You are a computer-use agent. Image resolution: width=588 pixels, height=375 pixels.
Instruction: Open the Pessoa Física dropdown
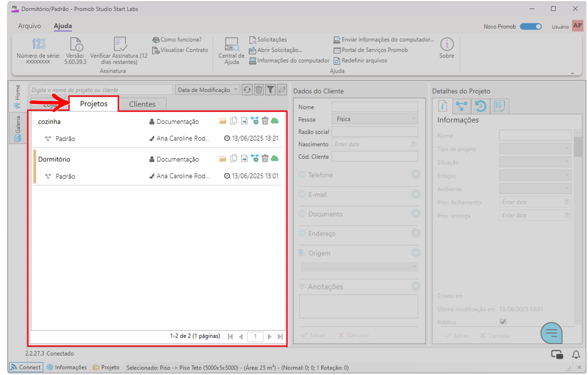click(x=375, y=119)
